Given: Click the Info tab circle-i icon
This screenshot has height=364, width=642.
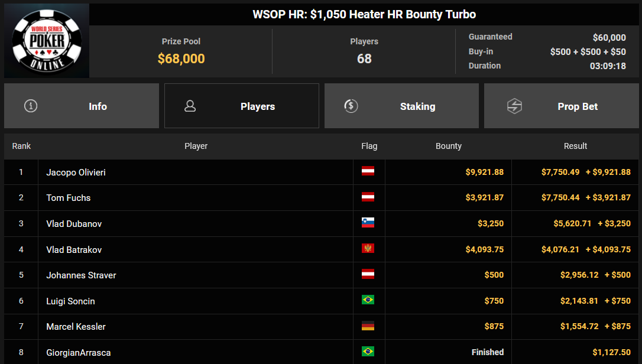Looking at the screenshot, I should click(31, 106).
